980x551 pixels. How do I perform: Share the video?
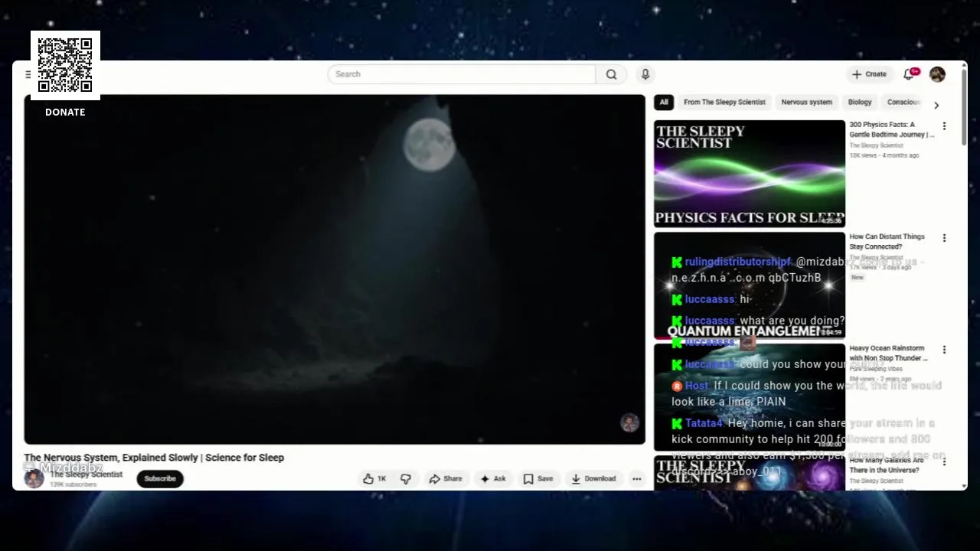pyautogui.click(x=446, y=479)
